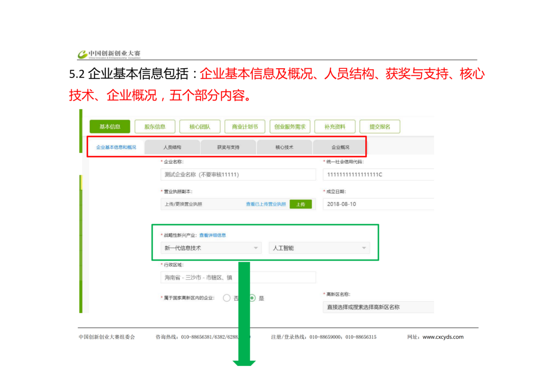
Task: Open the 基本信息 main tab
Action: tap(110, 127)
